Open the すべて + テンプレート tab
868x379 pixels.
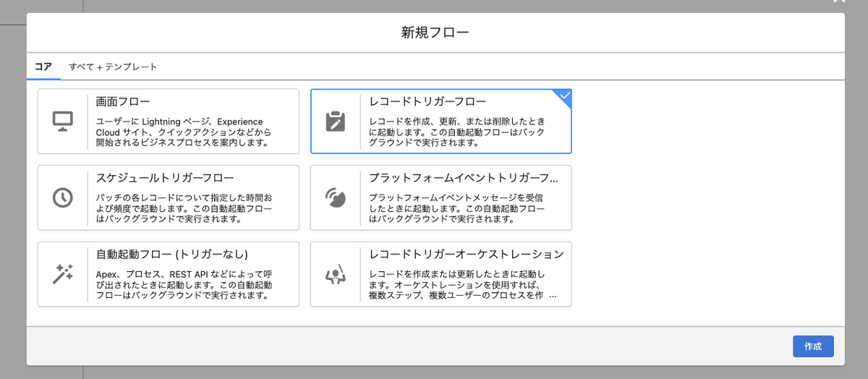click(113, 67)
